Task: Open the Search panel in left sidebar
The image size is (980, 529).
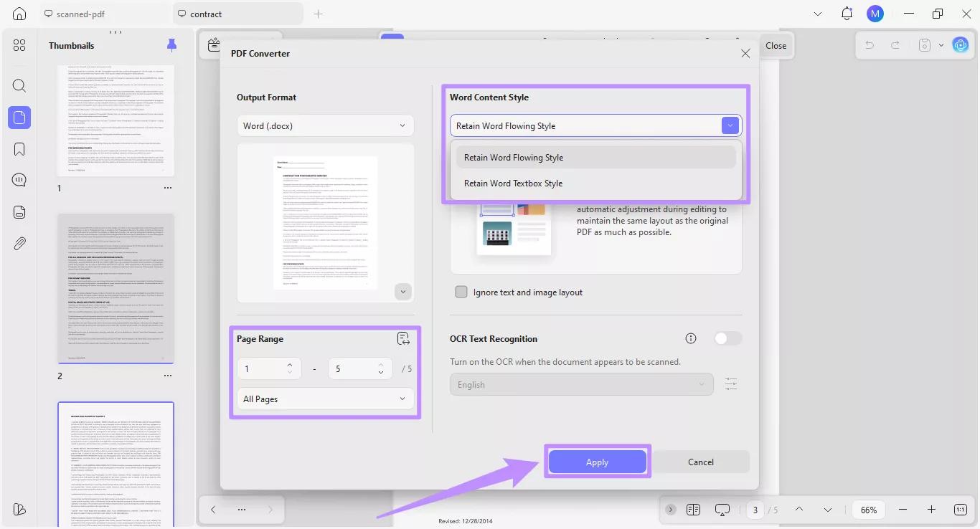Action: pyautogui.click(x=19, y=85)
